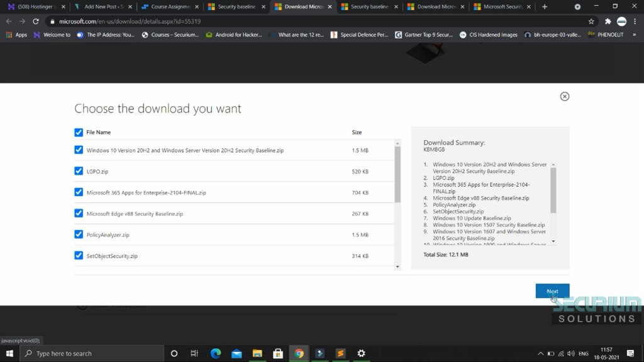The height and width of the screenshot is (362, 644).
Task: Switch to the Course Assignment tab
Action: pos(169,6)
